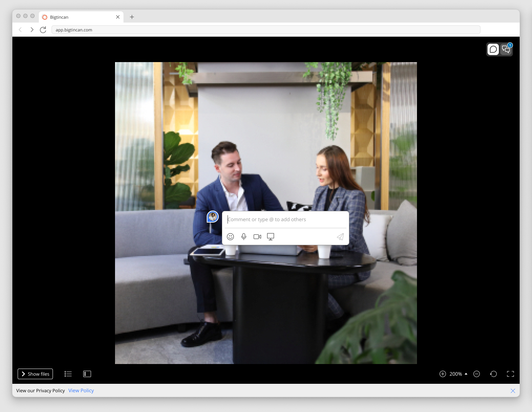532x412 pixels.
Task: Open comment threads icon with badge
Action: [x=506, y=49]
